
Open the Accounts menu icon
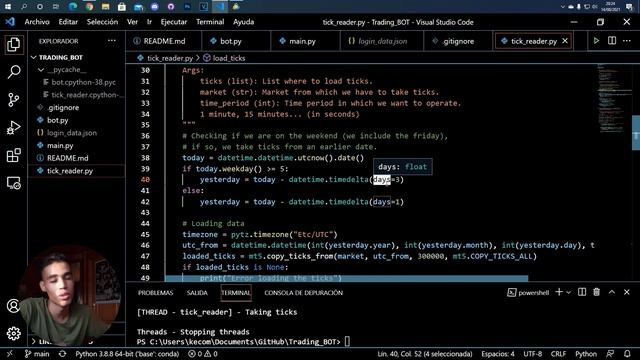[x=13, y=306]
